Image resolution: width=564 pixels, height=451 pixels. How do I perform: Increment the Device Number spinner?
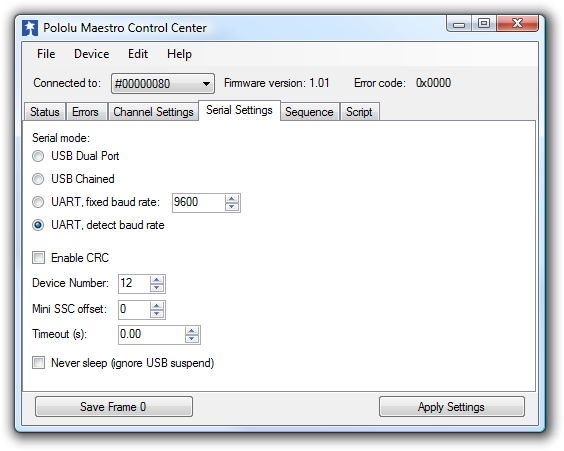click(156, 280)
